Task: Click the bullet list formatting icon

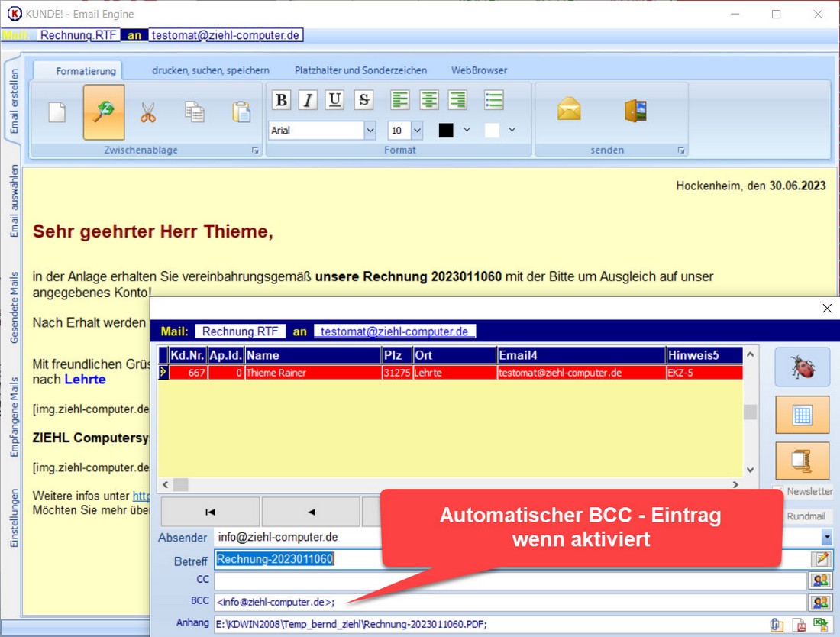Action: pos(494,100)
